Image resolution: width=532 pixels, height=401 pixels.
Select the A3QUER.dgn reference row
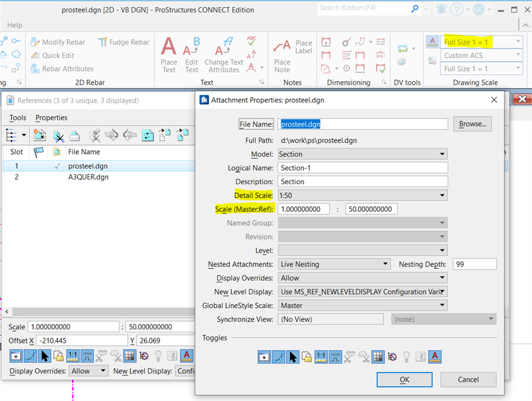point(99,177)
